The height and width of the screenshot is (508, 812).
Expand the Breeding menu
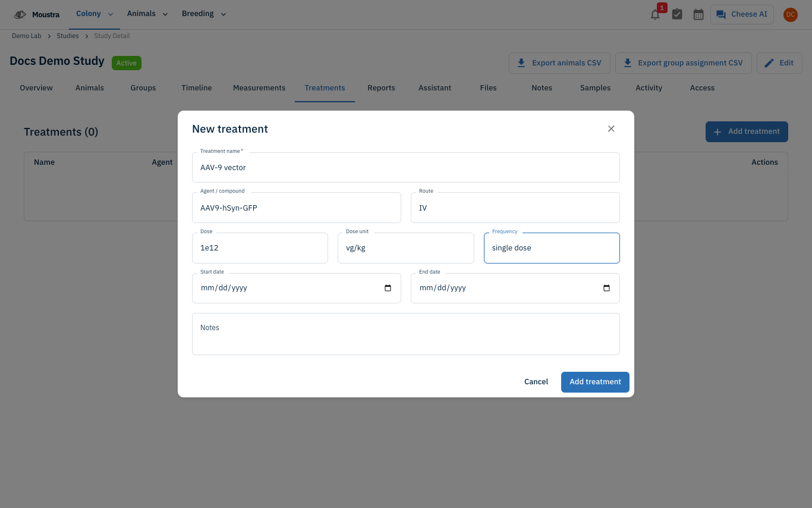pos(204,14)
